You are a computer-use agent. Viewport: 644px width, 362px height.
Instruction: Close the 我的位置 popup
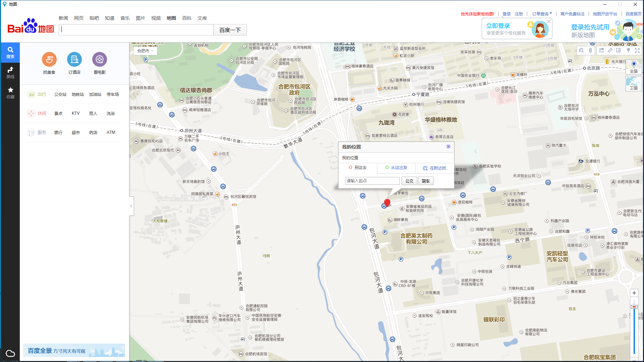coord(448,146)
